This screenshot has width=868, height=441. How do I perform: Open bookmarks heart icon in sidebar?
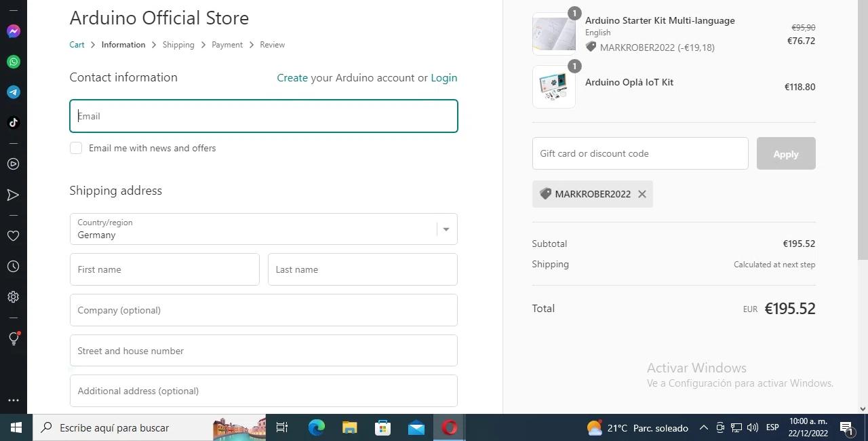[13, 236]
